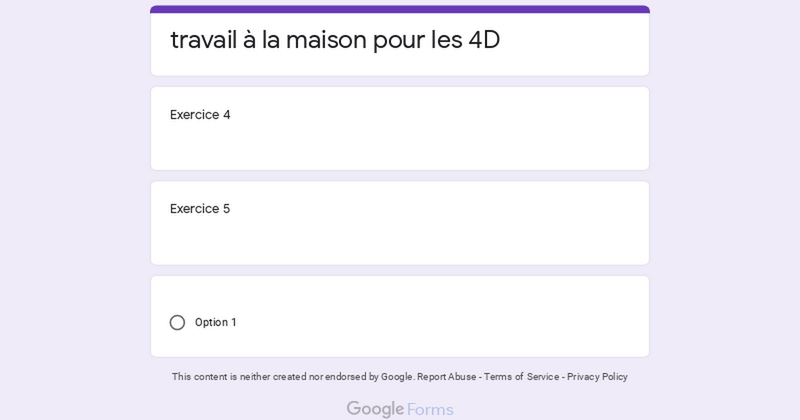The width and height of the screenshot is (800, 420).
Task: Click the word "Google" in the disclaimer sentence
Action: (396, 377)
